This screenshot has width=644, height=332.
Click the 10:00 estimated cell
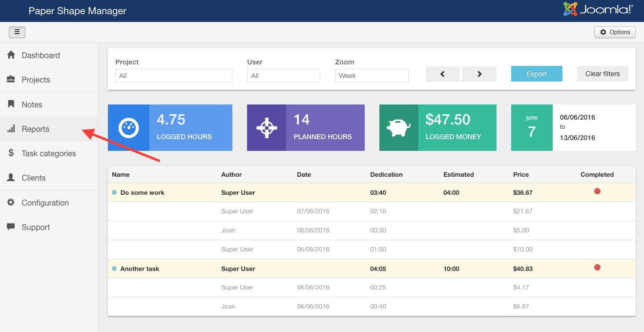click(x=451, y=269)
